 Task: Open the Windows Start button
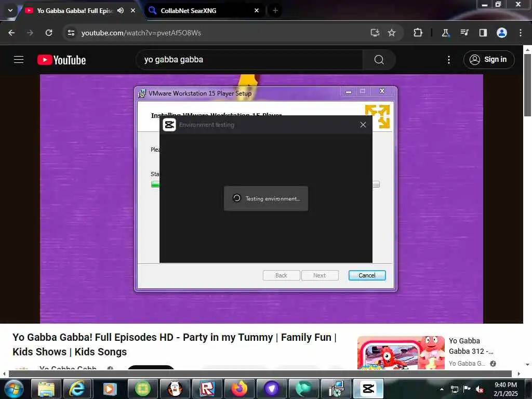13,389
